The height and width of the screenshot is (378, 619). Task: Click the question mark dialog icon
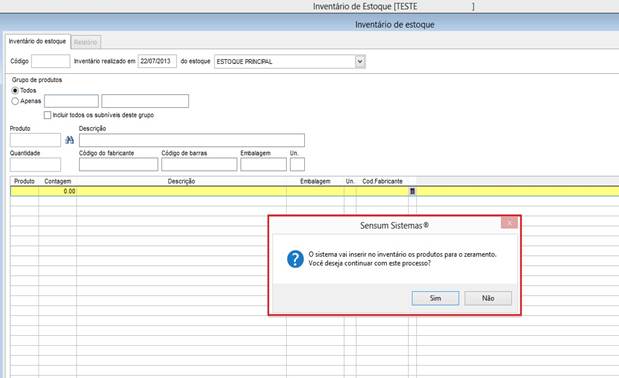[x=295, y=259]
